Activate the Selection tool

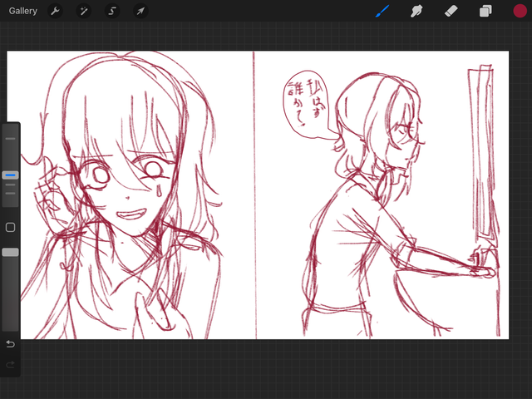112,11
